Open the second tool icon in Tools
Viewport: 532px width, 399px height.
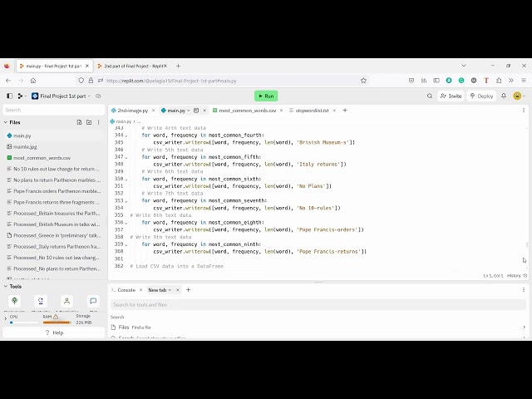point(41,301)
